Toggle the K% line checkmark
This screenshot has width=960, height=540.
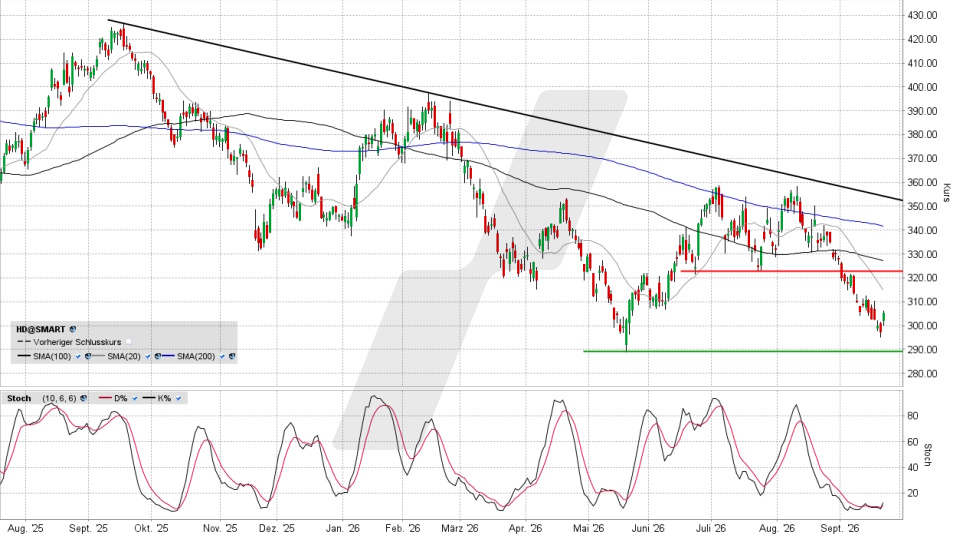point(178,399)
